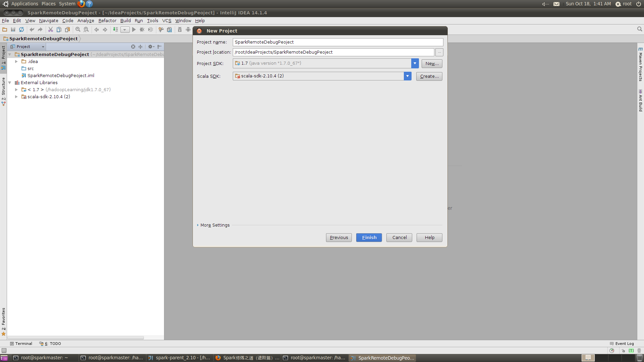Open Project Structure toolbar icon
The width and height of the screenshot is (644, 362).
click(x=169, y=29)
